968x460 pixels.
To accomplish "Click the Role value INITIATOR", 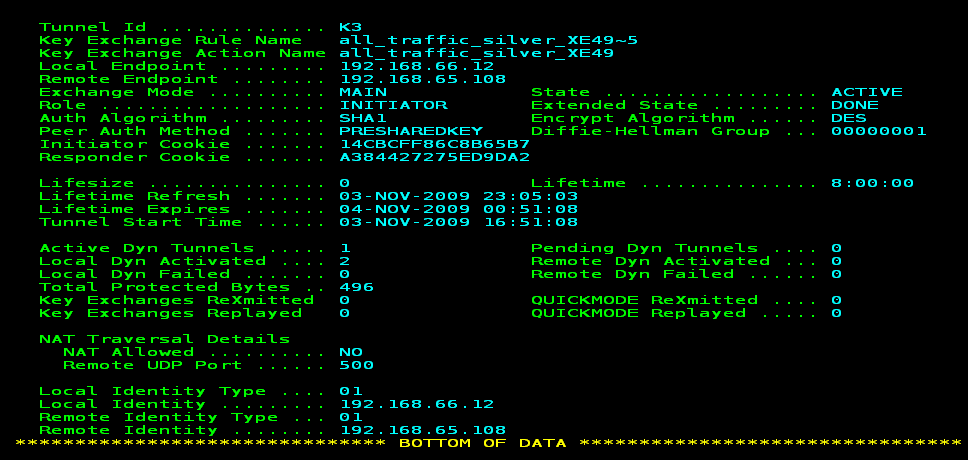I will 393,105.
